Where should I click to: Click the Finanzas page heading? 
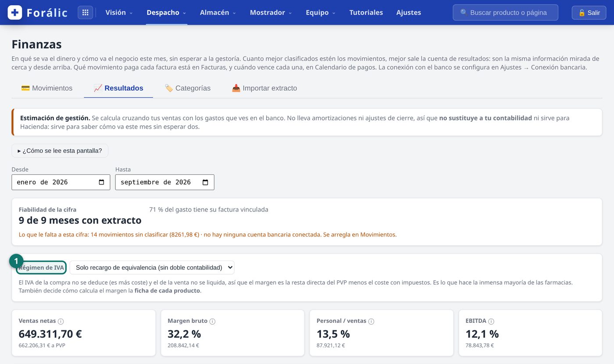click(36, 44)
